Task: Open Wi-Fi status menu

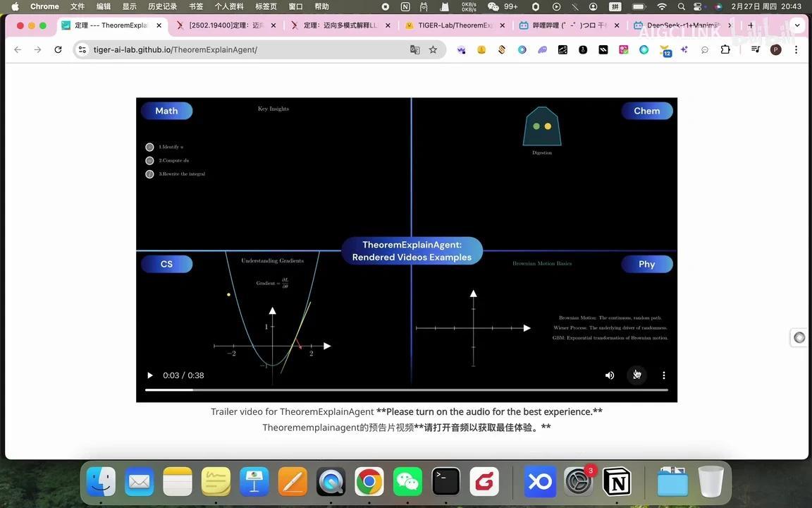Action: [x=662, y=7]
